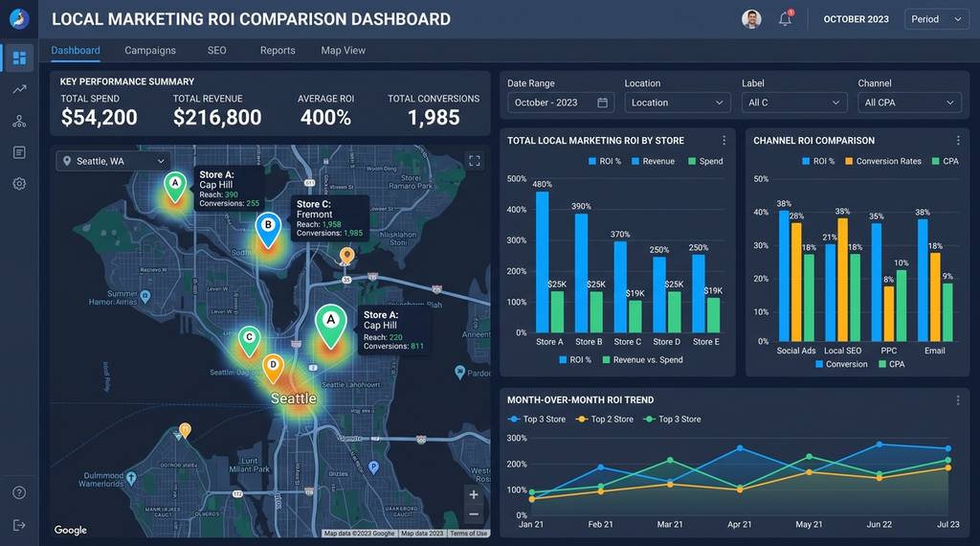
Task: Expand the map to fullscreen
Action: coord(475,161)
